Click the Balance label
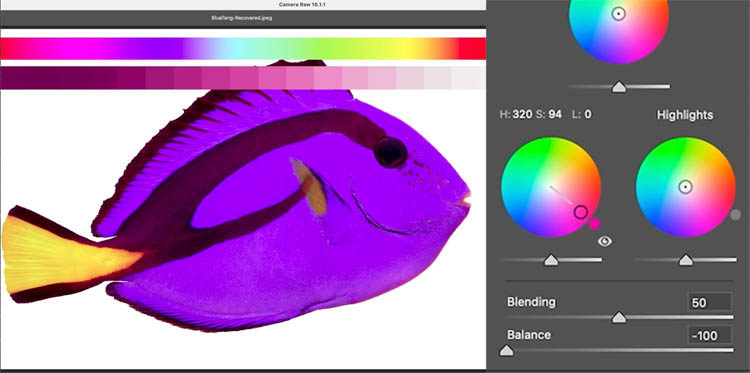 (529, 335)
